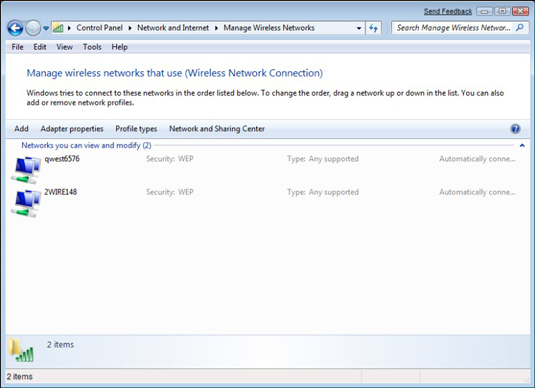The height and width of the screenshot is (388, 535).
Task: Select Manage Wireless Networks breadcrumb
Action: click(269, 28)
